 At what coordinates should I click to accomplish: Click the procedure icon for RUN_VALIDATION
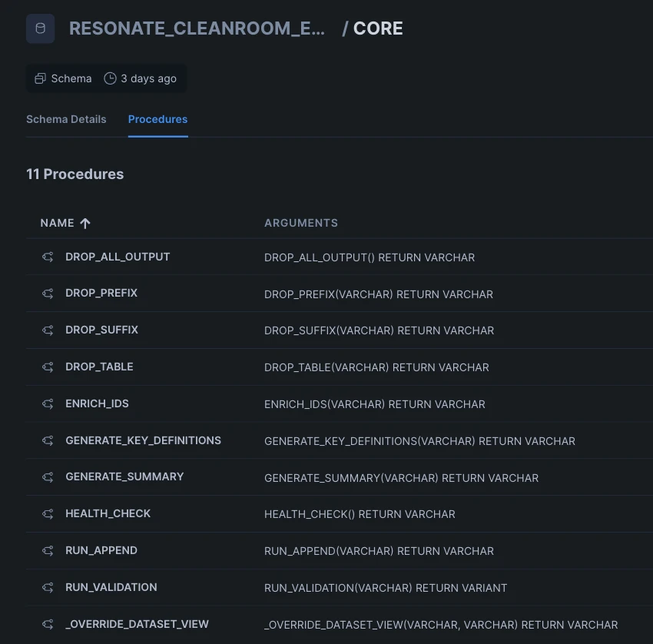48,587
